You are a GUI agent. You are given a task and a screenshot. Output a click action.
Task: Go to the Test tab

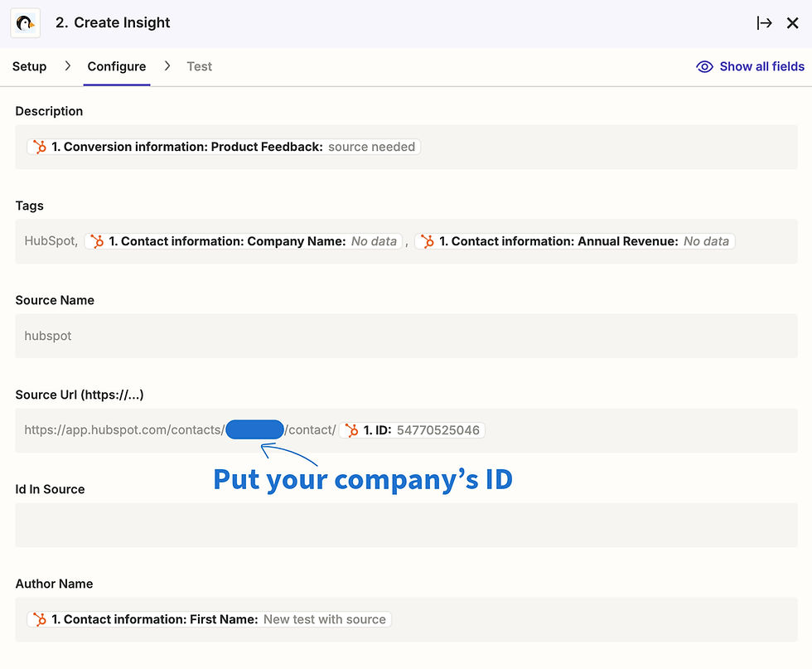pyautogui.click(x=199, y=66)
